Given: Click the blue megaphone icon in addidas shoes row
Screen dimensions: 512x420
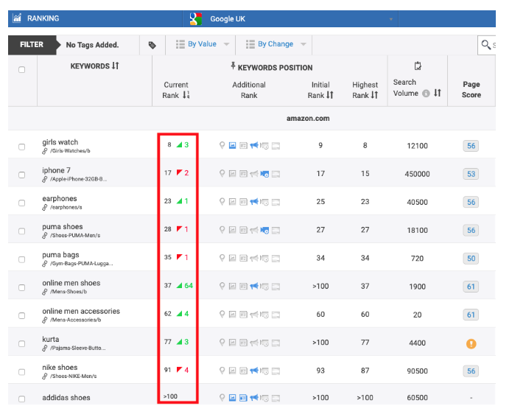Looking at the screenshot, I should point(254,398).
